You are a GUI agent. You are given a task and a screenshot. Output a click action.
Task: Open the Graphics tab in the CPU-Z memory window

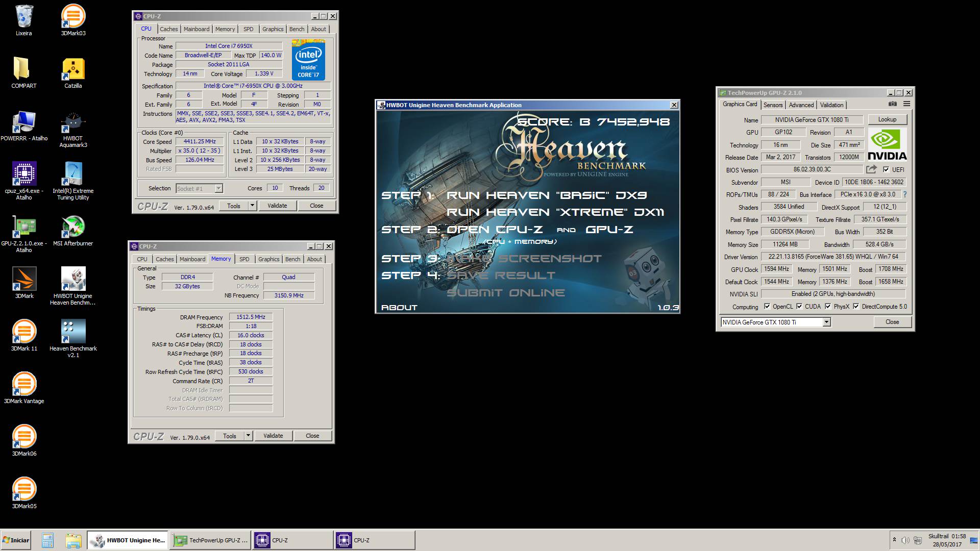click(268, 259)
